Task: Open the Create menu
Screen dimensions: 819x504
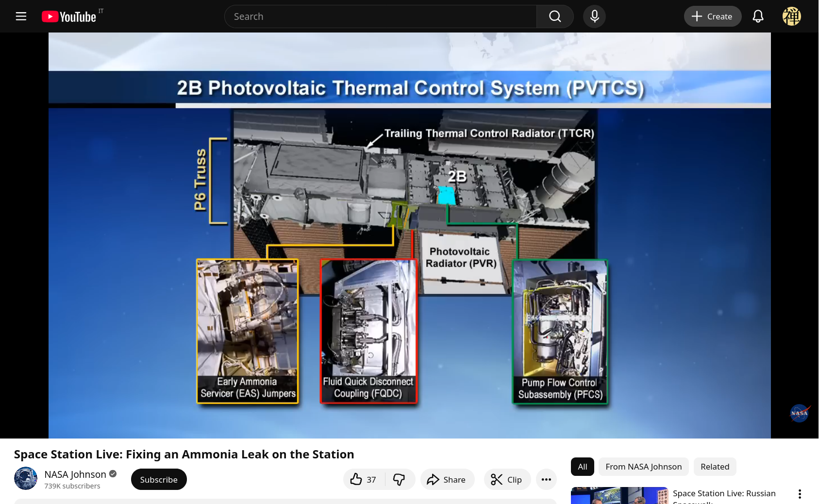Action: click(x=712, y=16)
